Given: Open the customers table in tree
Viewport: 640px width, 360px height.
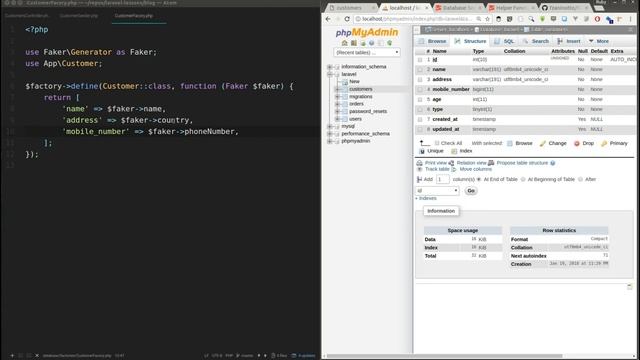Looking at the screenshot, I should [360, 89].
